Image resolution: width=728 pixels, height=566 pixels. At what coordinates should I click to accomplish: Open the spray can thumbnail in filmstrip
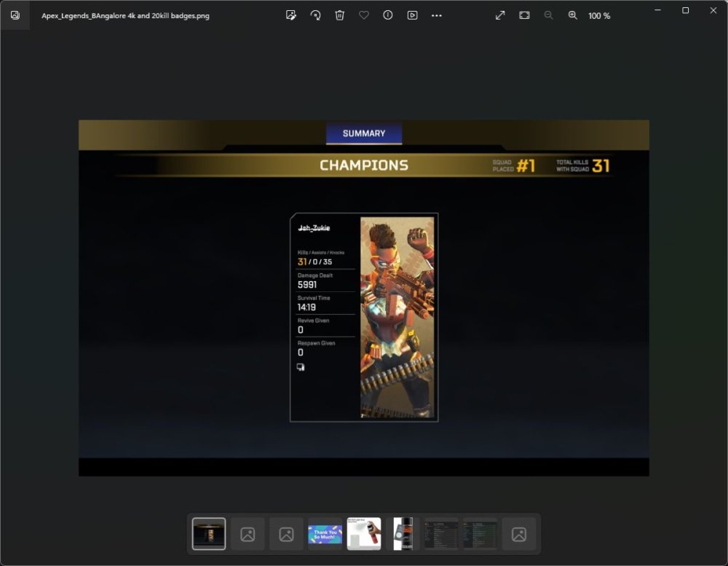click(x=364, y=534)
